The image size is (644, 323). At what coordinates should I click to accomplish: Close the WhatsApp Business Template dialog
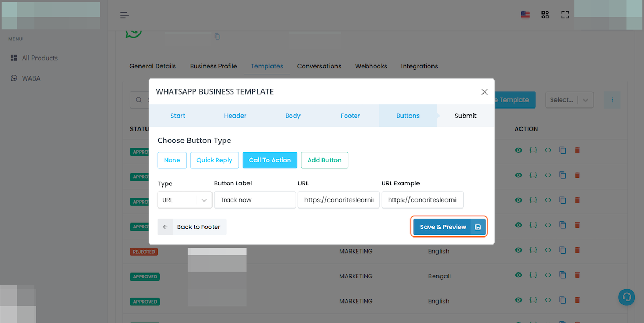(485, 92)
